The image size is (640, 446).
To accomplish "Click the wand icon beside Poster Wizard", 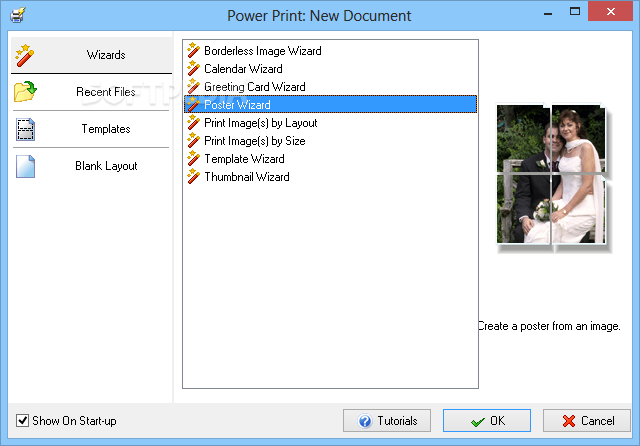I will (x=193, y=104).
